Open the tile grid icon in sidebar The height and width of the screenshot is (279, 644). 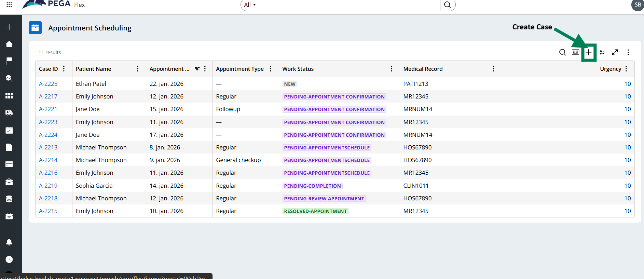[x=9, y=96]
